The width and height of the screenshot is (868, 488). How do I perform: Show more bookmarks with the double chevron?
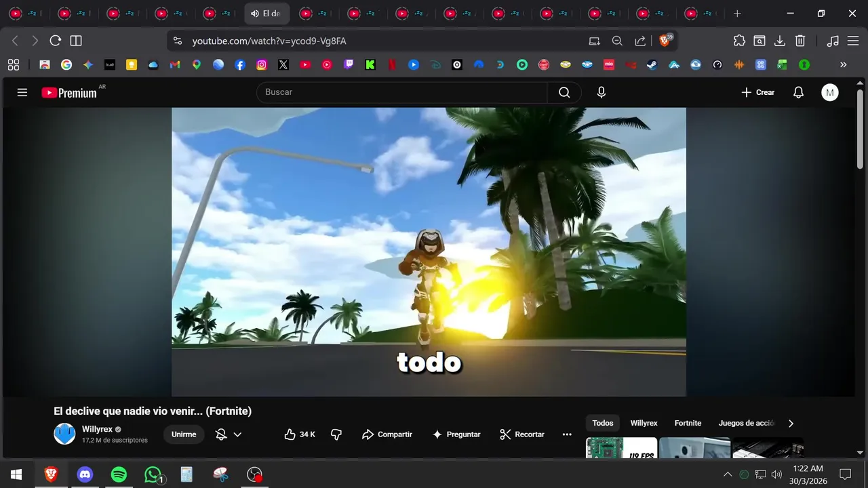pos(843,65)
